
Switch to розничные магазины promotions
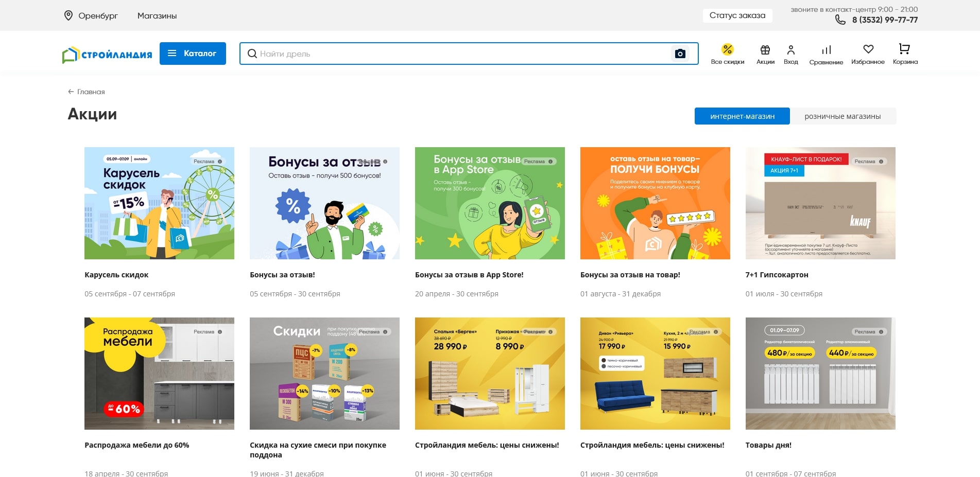coord(843,116)
